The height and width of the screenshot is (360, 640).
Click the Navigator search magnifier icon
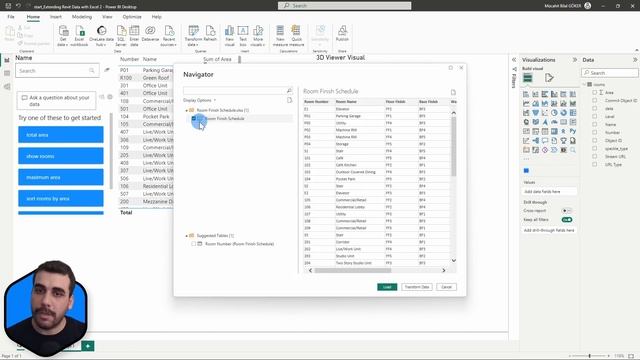[x=289, y=90]
